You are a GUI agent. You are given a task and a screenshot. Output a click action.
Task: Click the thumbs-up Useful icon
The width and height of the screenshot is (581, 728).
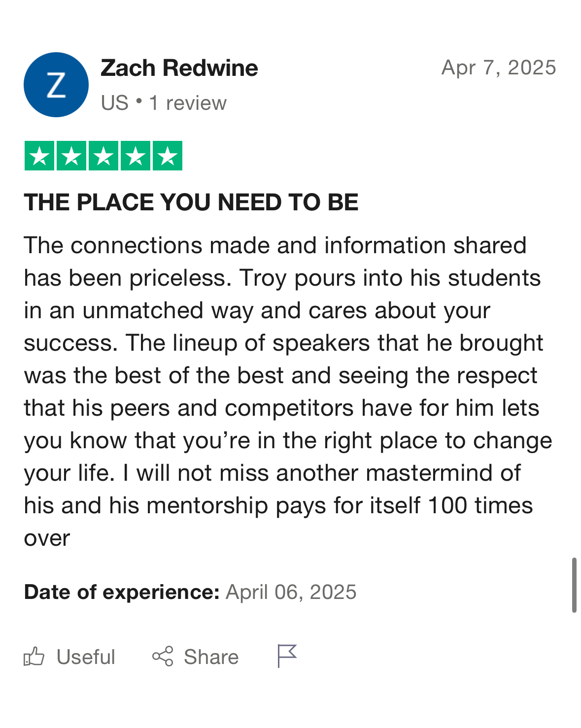pyautogui.click(x=34, y=657)
